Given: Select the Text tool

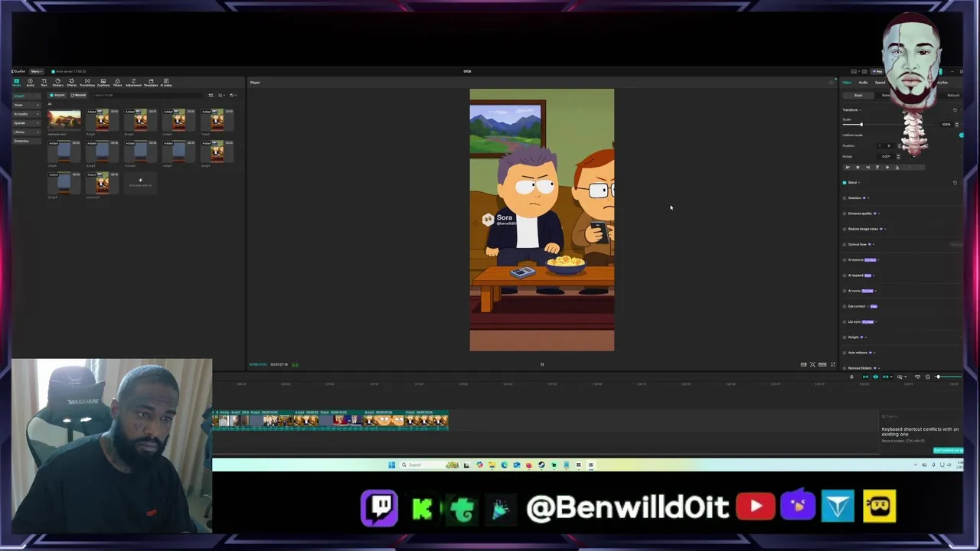Looking at the screenshot, I should (x=44, y=82).
